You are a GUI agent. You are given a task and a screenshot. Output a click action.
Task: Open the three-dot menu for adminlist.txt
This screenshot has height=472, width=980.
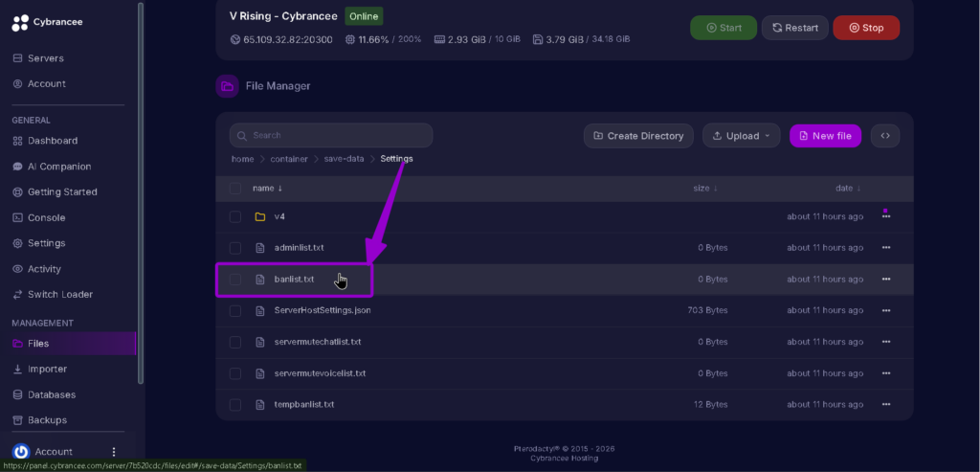pyautogui.click(x=885, y=248)
